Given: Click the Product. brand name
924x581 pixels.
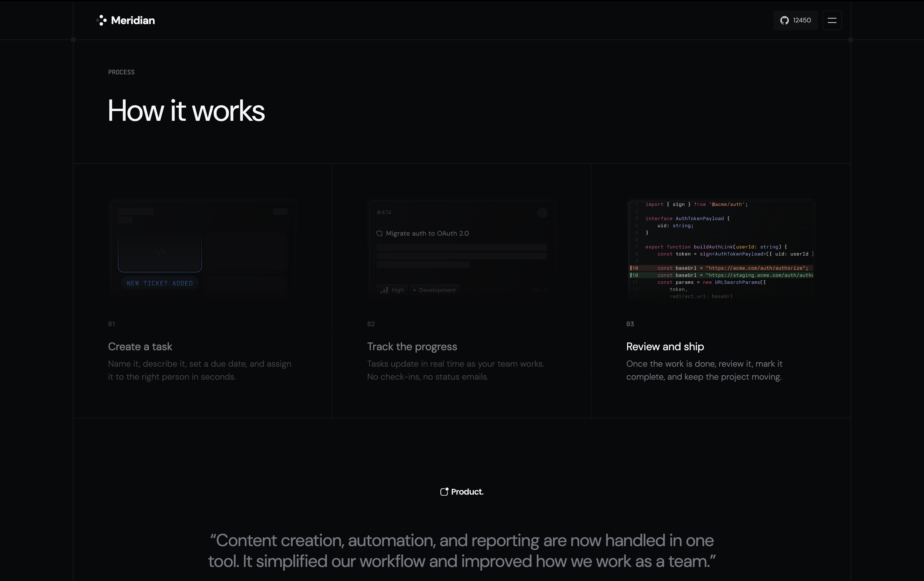Looking at the screenshot, I should (x=467, y=492).
